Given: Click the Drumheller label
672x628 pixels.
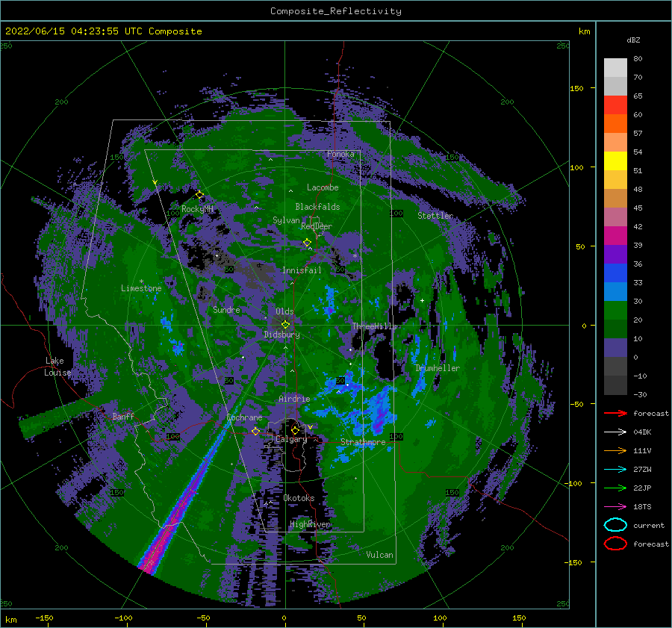Looking at the screenshot, I should (438, 368).
